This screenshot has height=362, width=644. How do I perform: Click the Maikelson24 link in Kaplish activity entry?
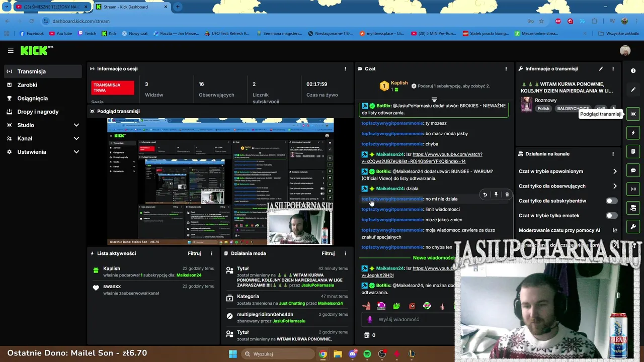point(189,275)
